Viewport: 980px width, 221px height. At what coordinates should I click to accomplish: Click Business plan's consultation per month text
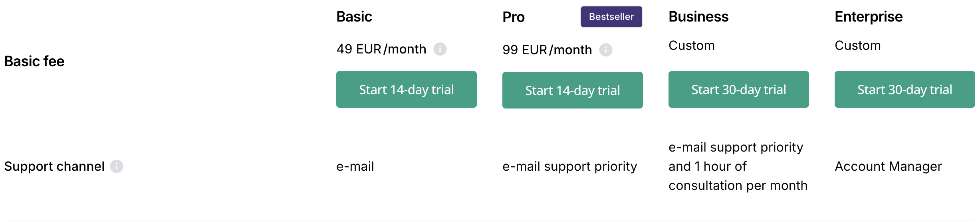click(738, 185)
